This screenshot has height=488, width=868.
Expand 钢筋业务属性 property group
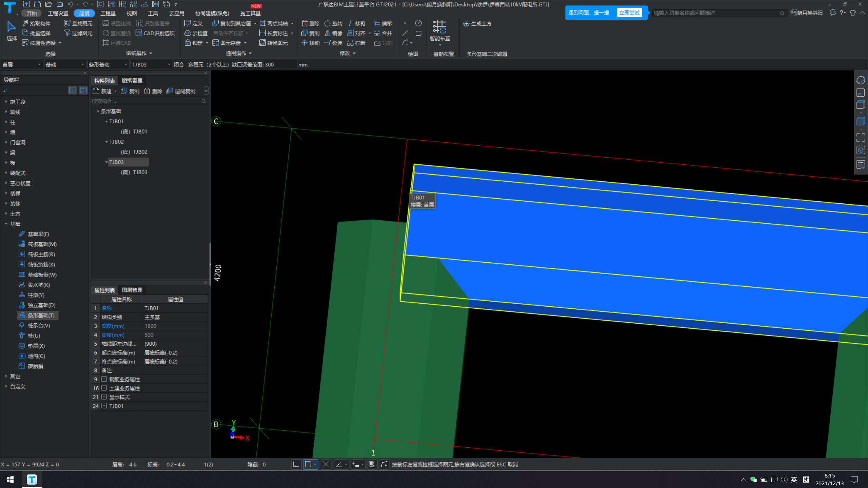pyautogui.click(x=104, y=379)
